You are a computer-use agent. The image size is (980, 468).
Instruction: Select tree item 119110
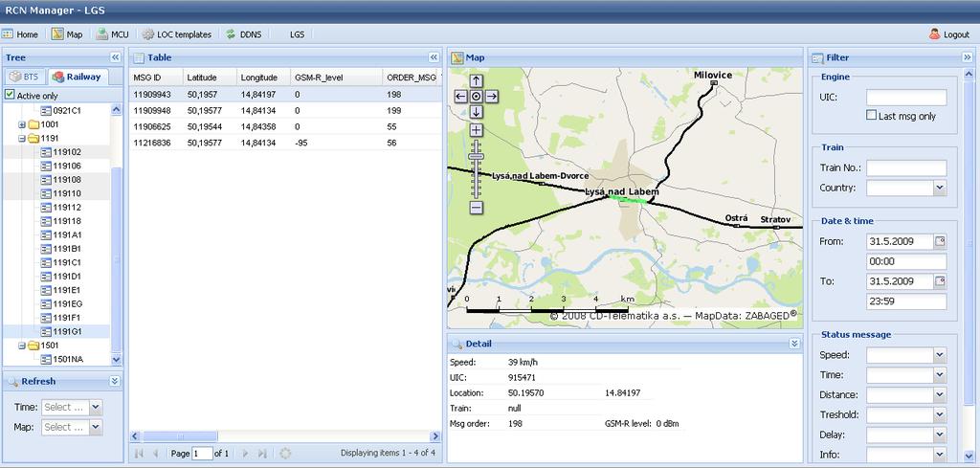[x=67, y=193]
